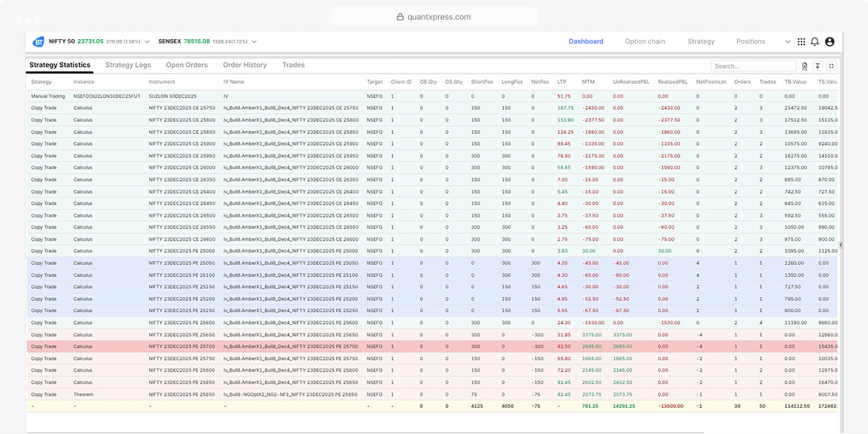Open the notifications bell
The image size is (868, 434).
815,41
